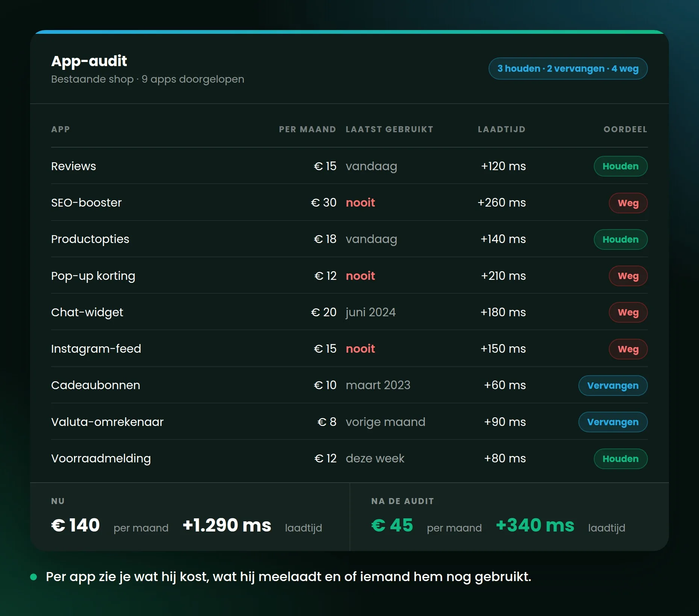
Task: Click the LAADTIJD column header
Action: (502, 129)
